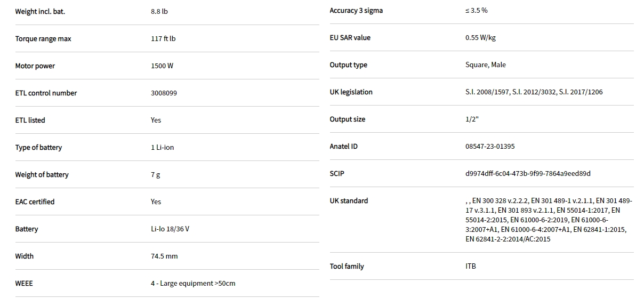Click the '74.5 mm' width value
Image resolution: width=644 pixels, height=298 pixels.
click(x=164, y=256)
